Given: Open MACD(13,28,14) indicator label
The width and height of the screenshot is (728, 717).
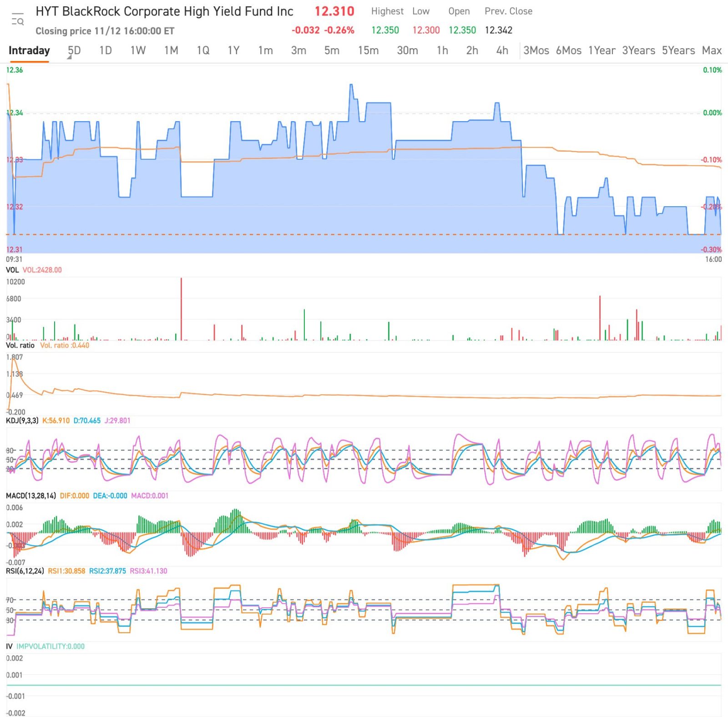Looking at the screenshot, I should click(31, 496).
